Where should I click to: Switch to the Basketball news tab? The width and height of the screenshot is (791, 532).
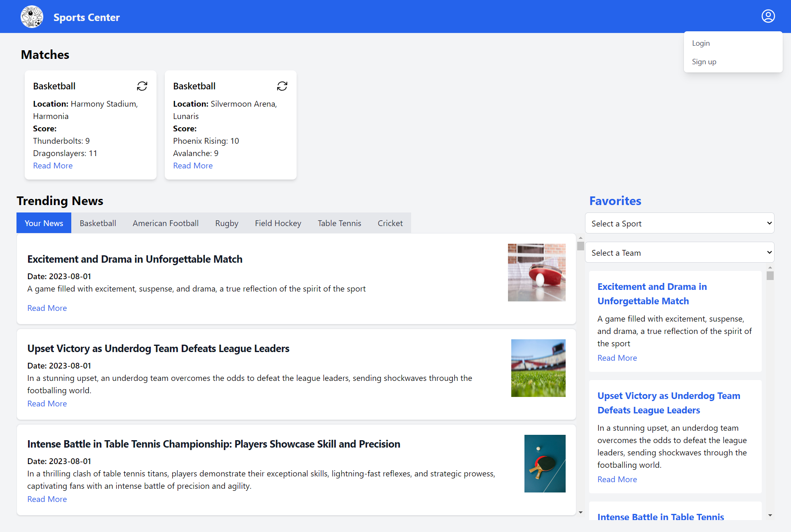pos(98,223)
